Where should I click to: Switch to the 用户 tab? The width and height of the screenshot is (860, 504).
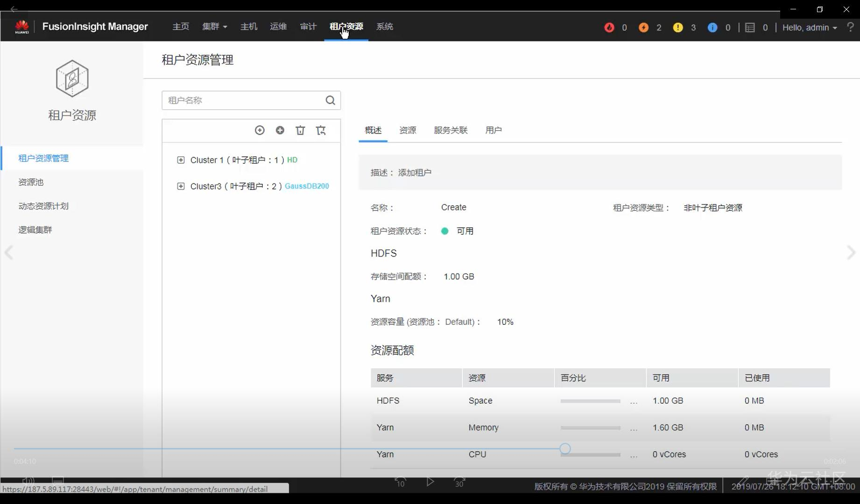[x=493, y=130]
